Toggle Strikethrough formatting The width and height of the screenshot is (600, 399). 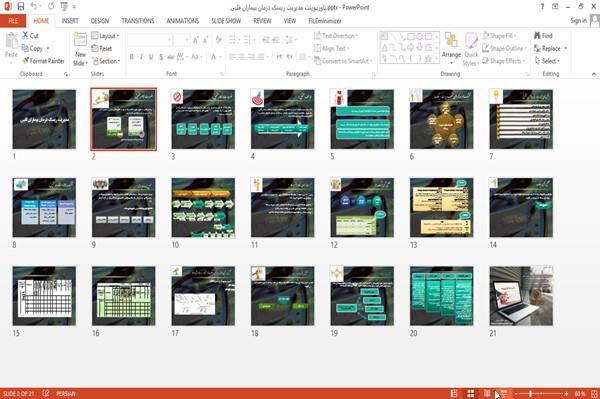pyautogui.click(x=171, y=57)
